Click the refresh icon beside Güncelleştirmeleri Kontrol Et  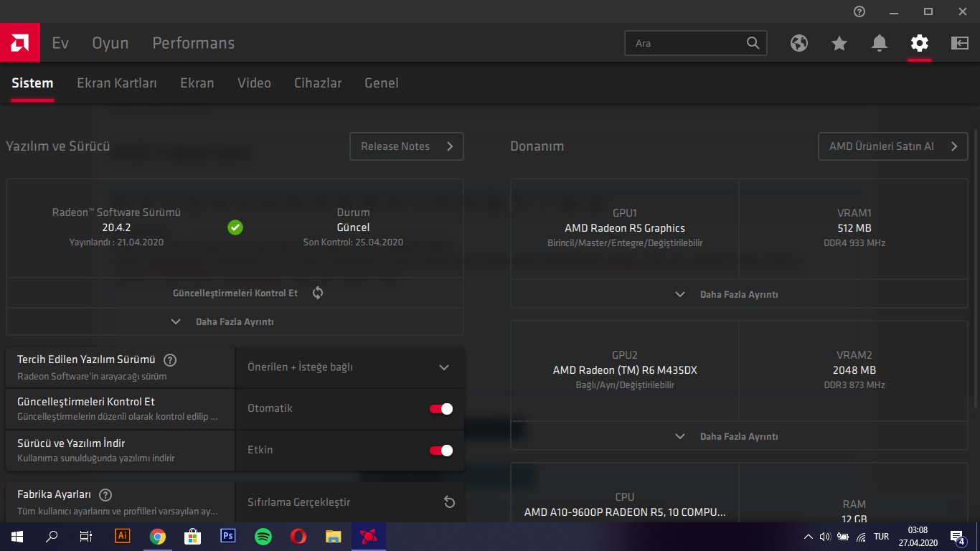click(x=318, y=293)
